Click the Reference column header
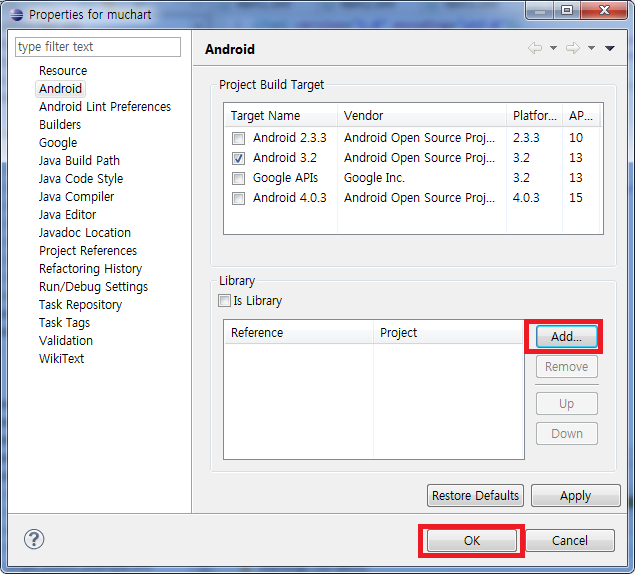Screen dimensions: 635x574 tap(299, 333)
